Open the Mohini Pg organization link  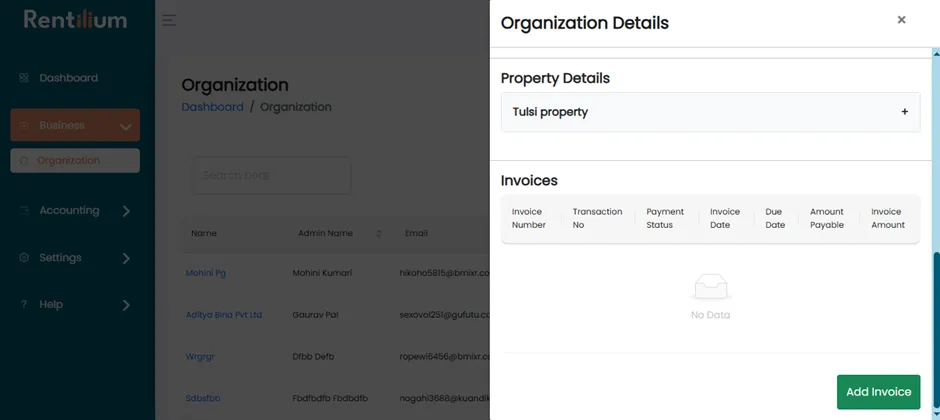point(206,273)
